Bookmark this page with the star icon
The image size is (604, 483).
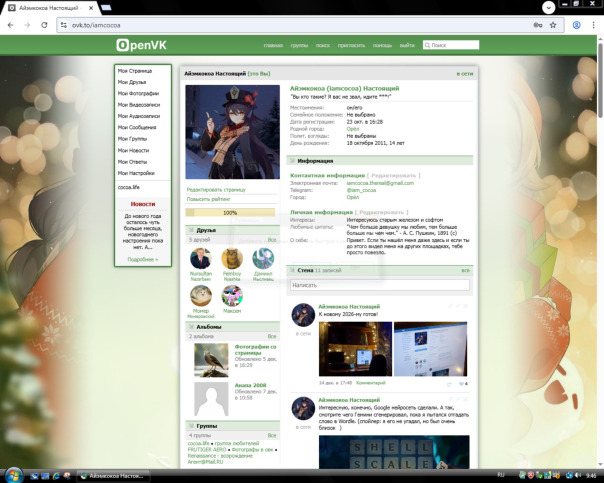coord(553,25)
